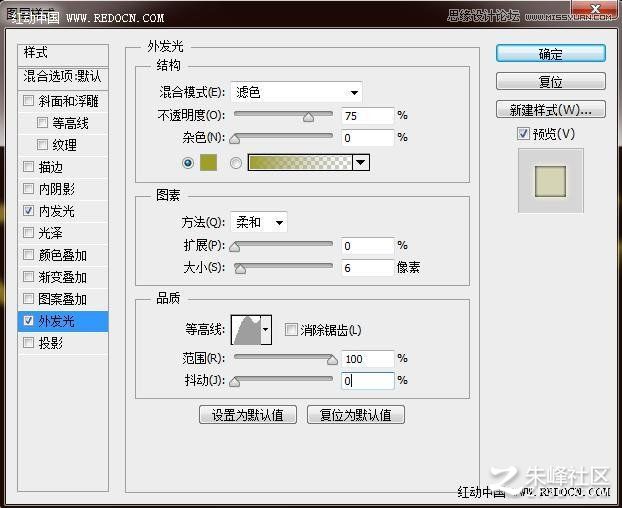
Task: Open the gradient picker dropdown arrow
Action: [x=361, y=163]
